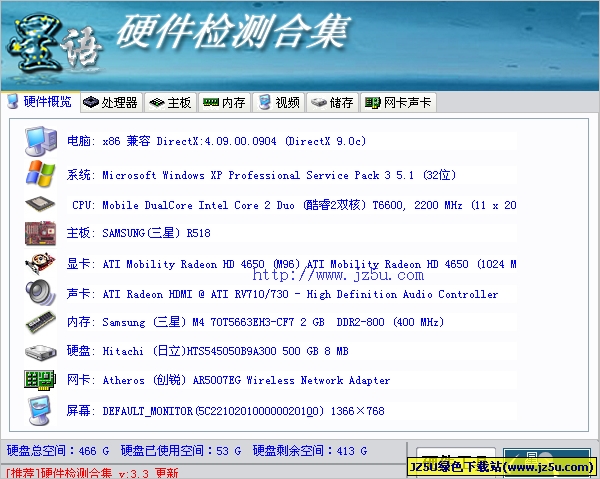Click the speaker icon beside 声卡 row
Screen dimensions: 600x479
(40, 293)
